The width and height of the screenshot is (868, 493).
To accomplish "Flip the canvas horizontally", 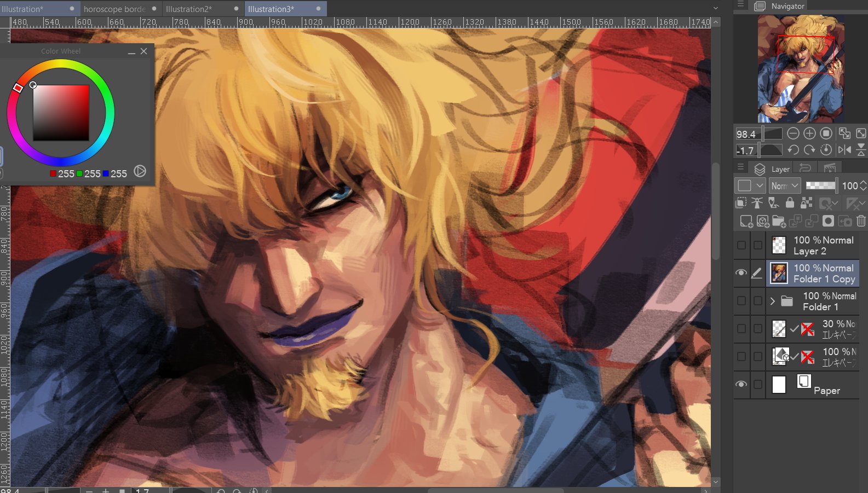I will 844,150.
